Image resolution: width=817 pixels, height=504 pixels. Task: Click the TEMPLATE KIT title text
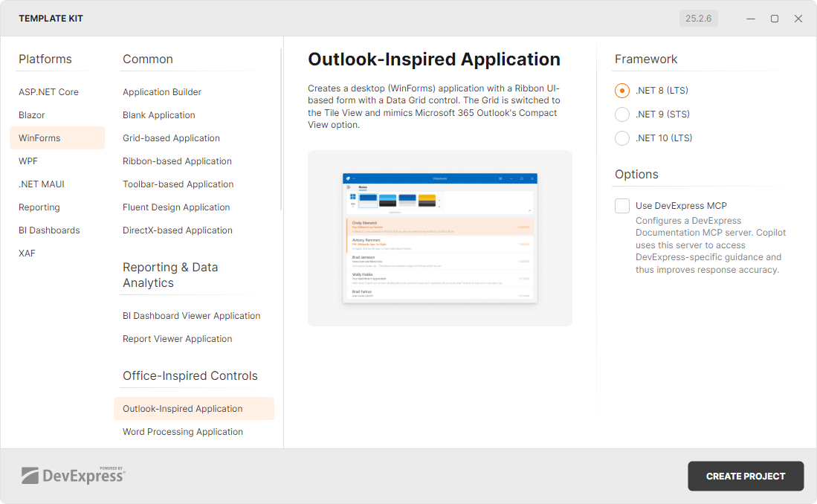51,19
